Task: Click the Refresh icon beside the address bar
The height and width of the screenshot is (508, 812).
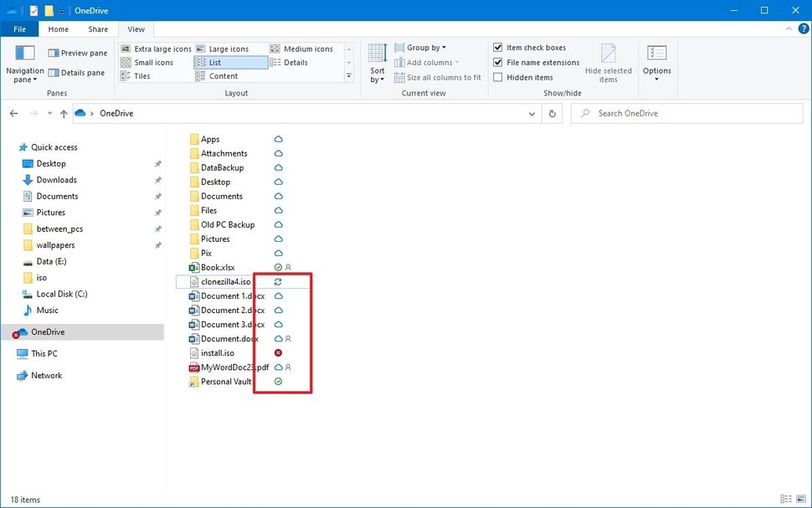Action: (552, 113)
